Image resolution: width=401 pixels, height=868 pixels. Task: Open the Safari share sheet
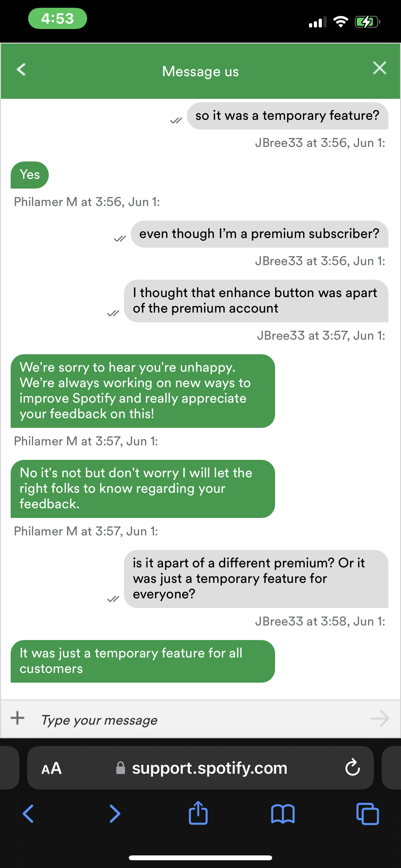[x=198, y=813]
